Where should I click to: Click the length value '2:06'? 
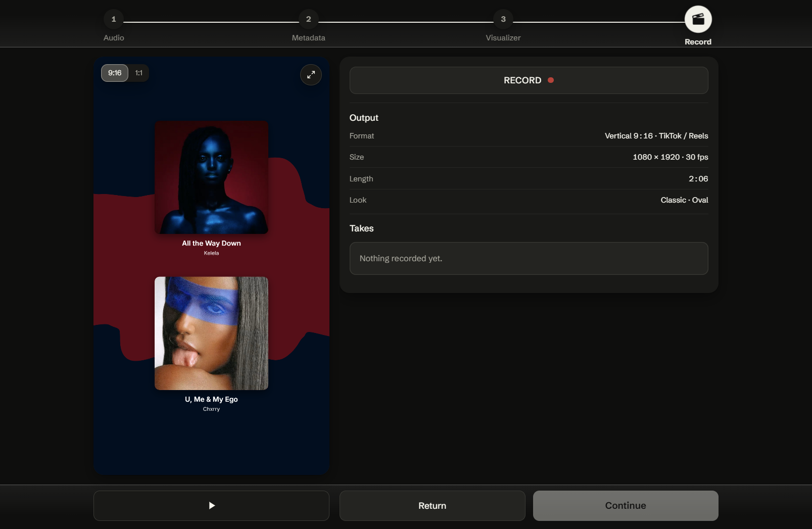click(x=698, y=179)
